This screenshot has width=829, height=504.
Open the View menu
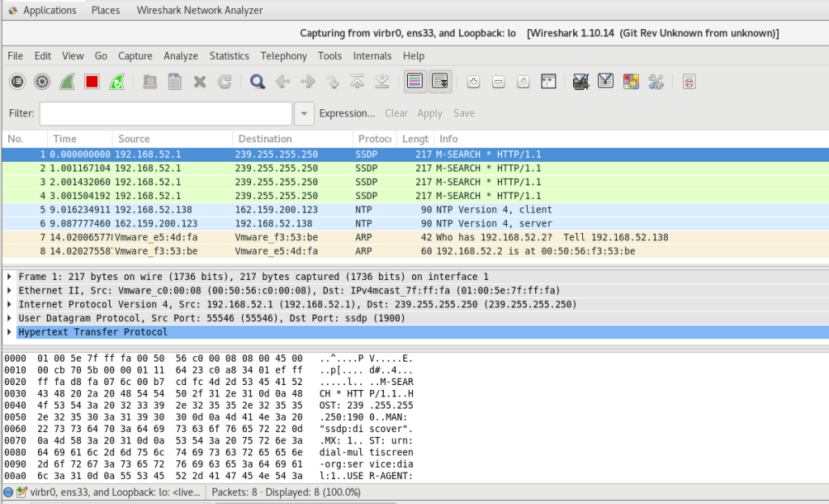[73, 56]
